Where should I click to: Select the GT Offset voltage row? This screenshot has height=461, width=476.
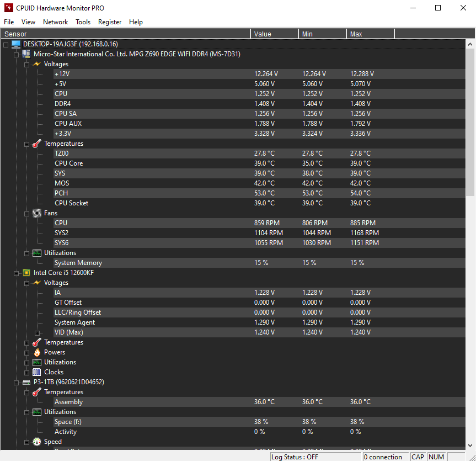pyautogui.click(x=259, y=303)
